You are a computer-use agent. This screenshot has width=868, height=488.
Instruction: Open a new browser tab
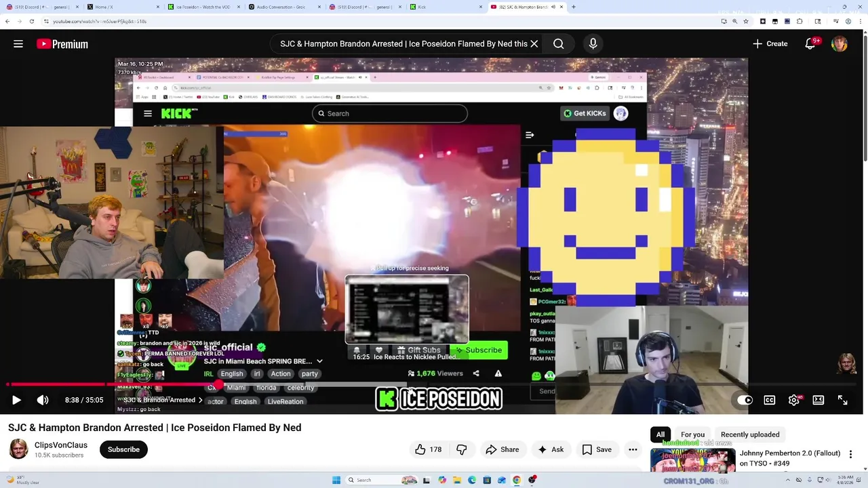point(574,7)
